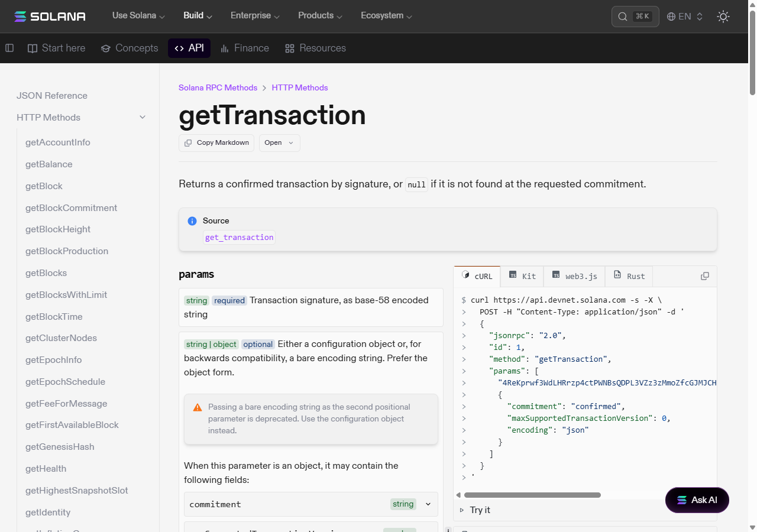Open getHealth in the sidebar

tap(46, 469)
